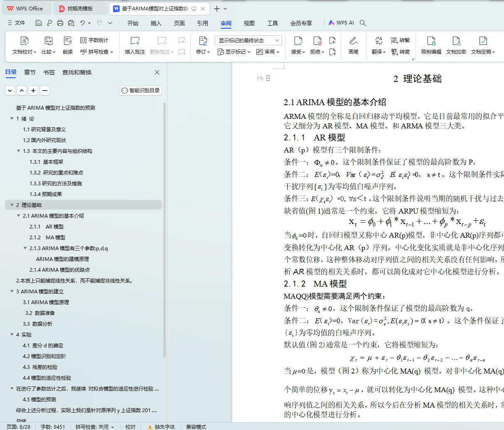Image resolution: width=504 pixels, height=430 pixels.
Task: Open the 审阅 reviewing pane dropdown
Action: 268,52
